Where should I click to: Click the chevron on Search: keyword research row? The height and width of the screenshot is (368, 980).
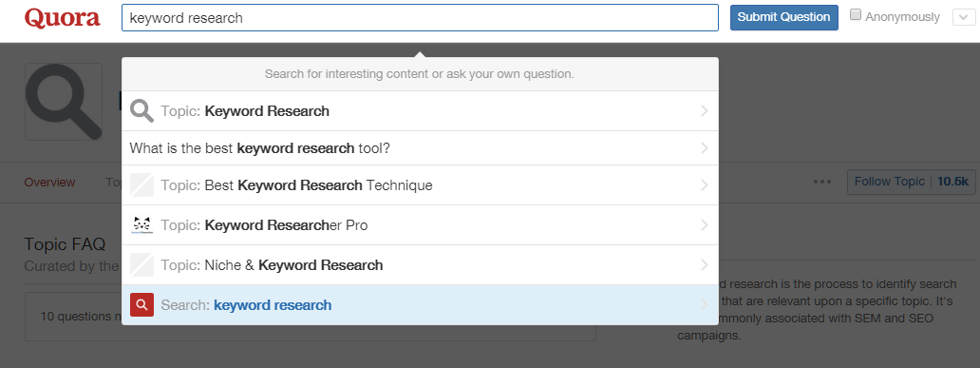point(705,305)
